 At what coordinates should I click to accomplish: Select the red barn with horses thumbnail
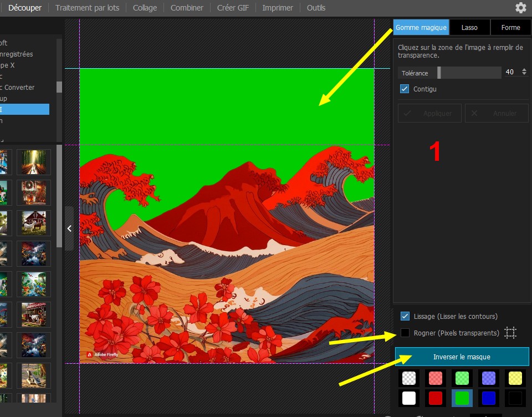[x=34, y=223]
